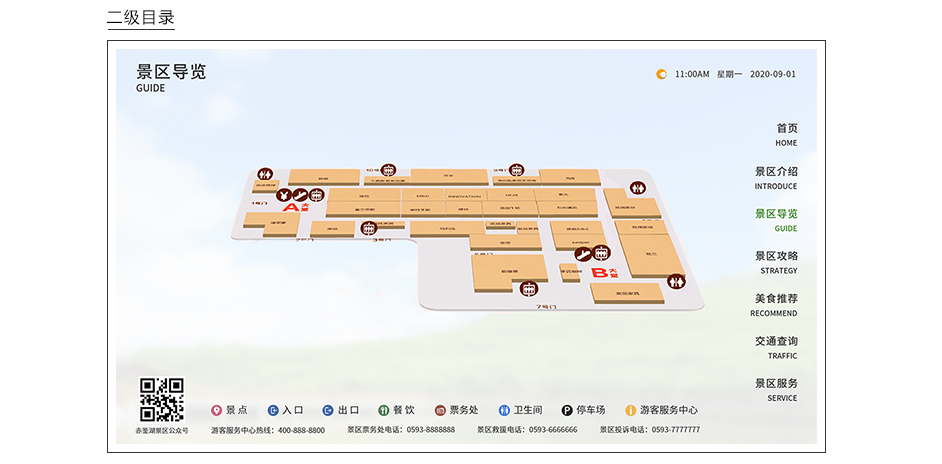Select the 卫生间 restroom legend icon
Screen dimensions: 942x464
(x=504, y=410)
